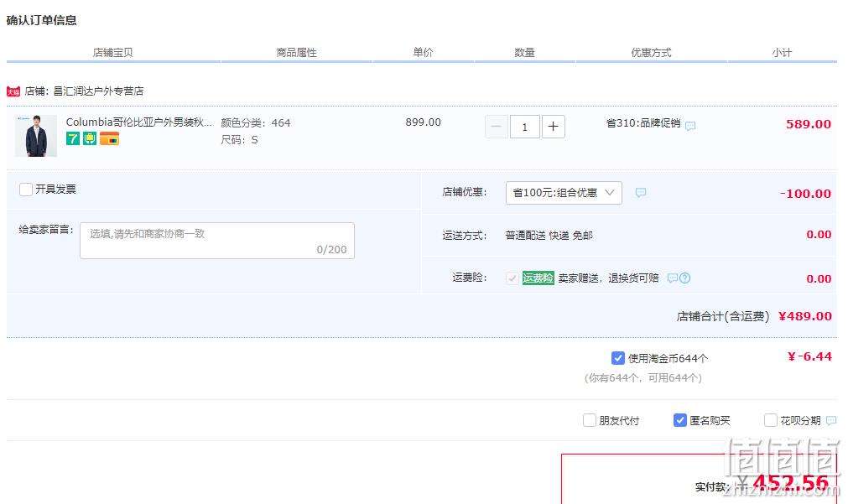Disable the 匿名购买 checkbox

pyautogui.click(x=679, y=420)
